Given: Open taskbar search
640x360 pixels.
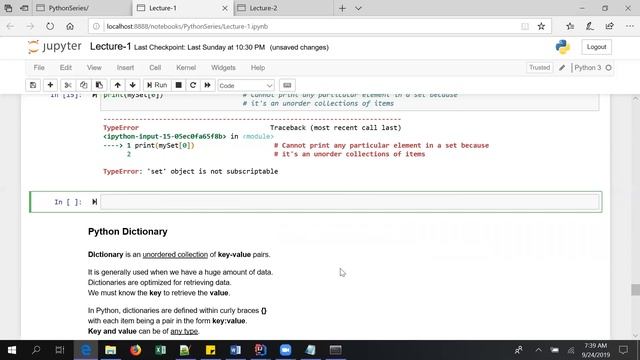Looking at the screenshot, I should coord(36,350).
